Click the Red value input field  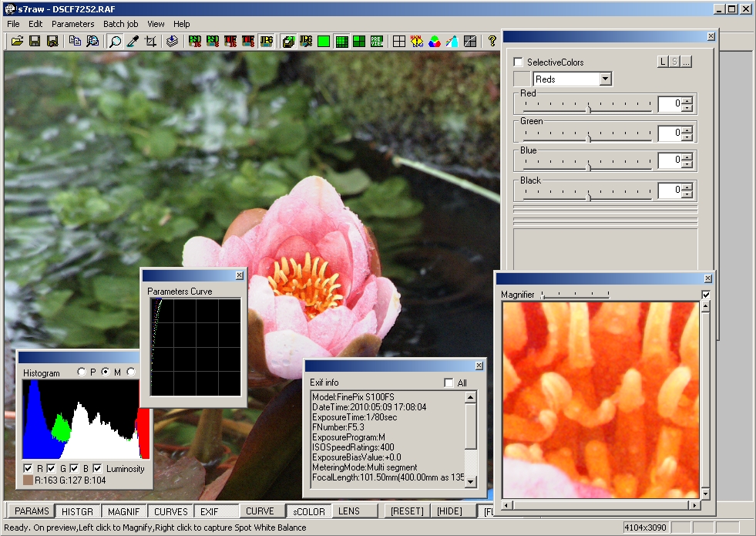pyautogui.click(x=670, y=103)
